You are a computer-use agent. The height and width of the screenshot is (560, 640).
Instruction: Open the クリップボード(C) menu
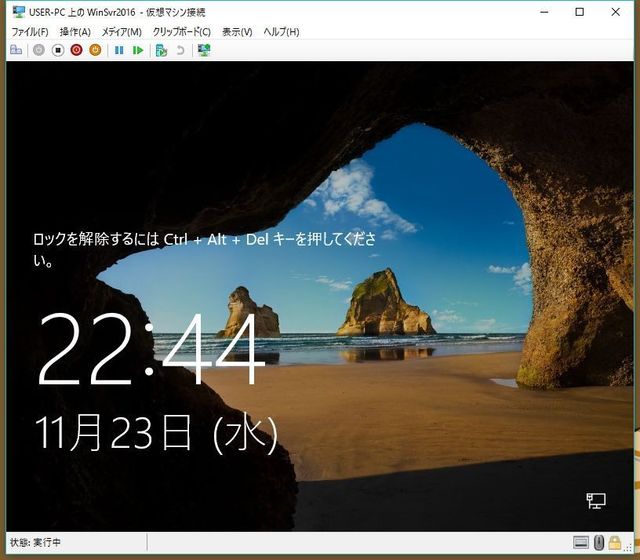[x=181, y=32]
